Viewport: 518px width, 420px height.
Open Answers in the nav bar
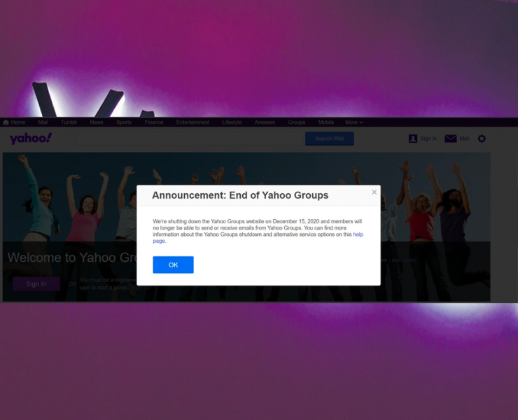coord(265,122)
